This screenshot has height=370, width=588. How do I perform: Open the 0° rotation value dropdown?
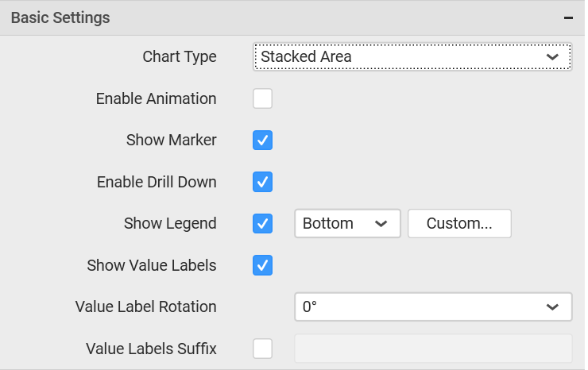(434, 307)
